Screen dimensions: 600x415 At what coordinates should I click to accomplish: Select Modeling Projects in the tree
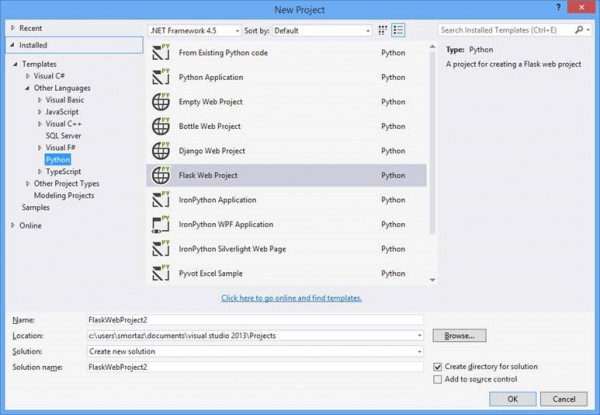point(64,195)
